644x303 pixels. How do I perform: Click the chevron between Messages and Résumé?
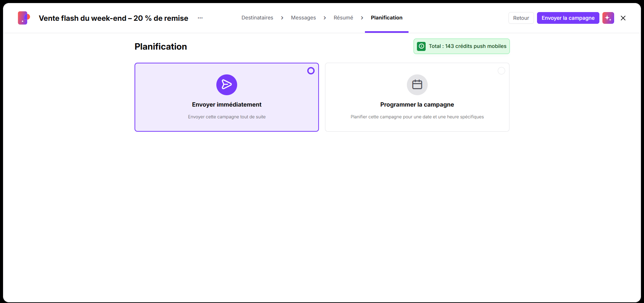click(x=325, y=18)
